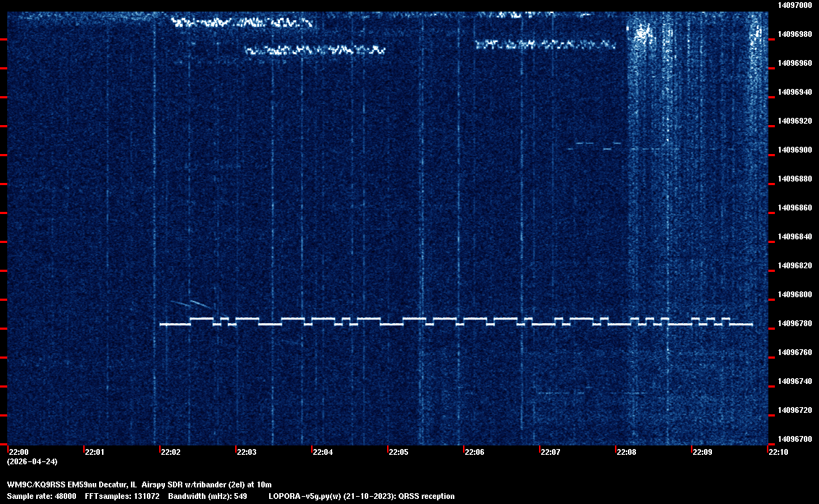Select the 14096800 frequency label
Screen dimensions: 819x504
click(x=794, y=294)
